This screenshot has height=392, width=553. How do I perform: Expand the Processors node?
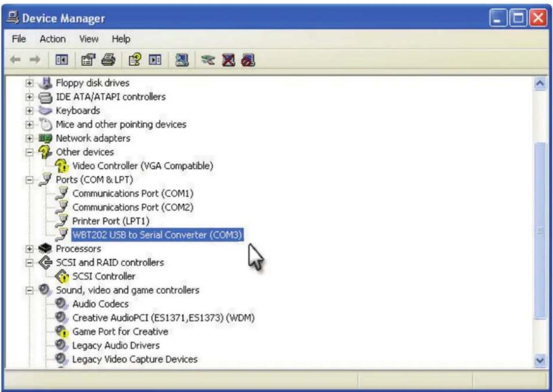(30, 249)
